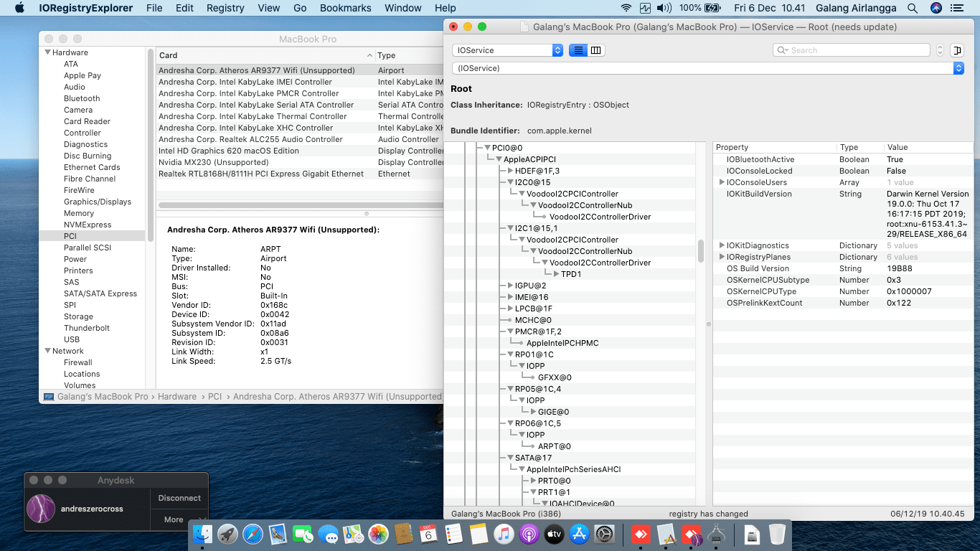Open App Store from the Dock
The height and width of the screenshot is (551, 980).
[x=579, y=534]
